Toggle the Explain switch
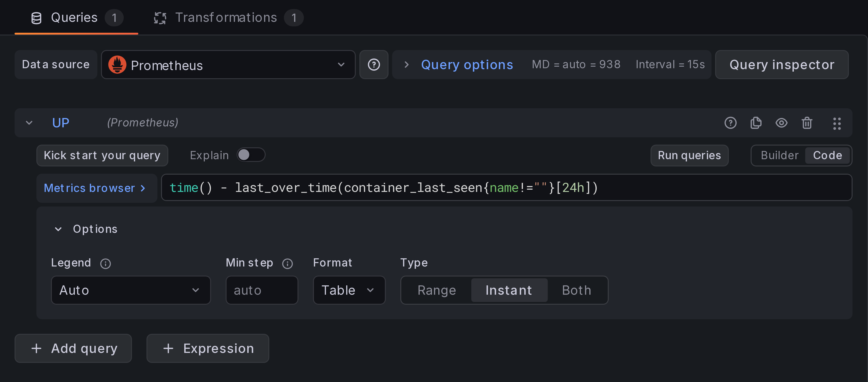The width and height of the screenshot is (868, 382). coord(251,155)
